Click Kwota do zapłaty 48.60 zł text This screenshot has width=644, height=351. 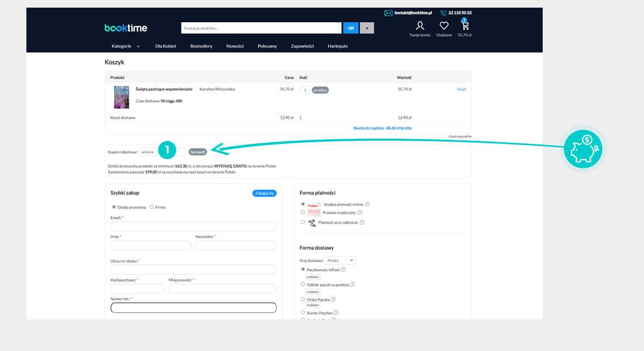(382, 128)
